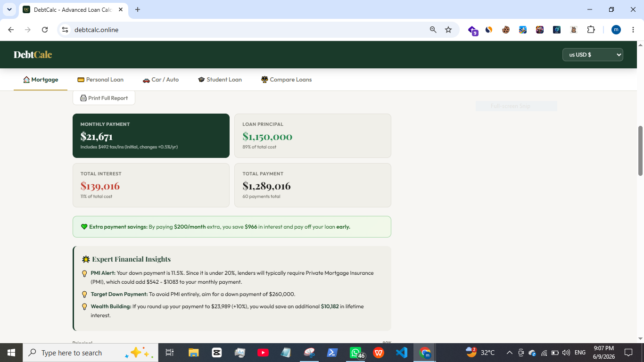Open the Personal Loan tab
Screen dimensions: 644x362
[x=100, y=80]
